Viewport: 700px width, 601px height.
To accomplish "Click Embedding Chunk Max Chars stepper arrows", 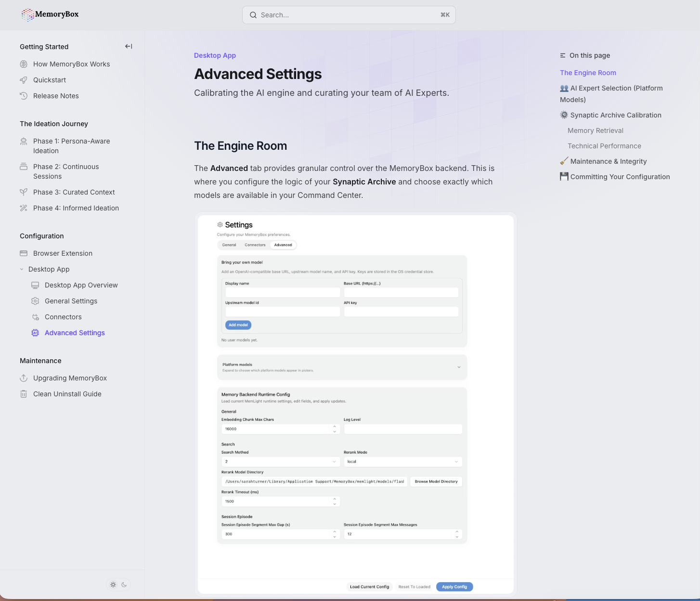I will [x=335, y=429].
